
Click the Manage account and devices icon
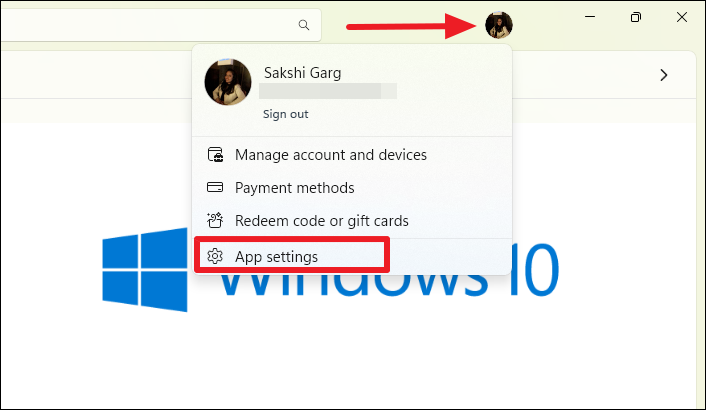[215, 154]
